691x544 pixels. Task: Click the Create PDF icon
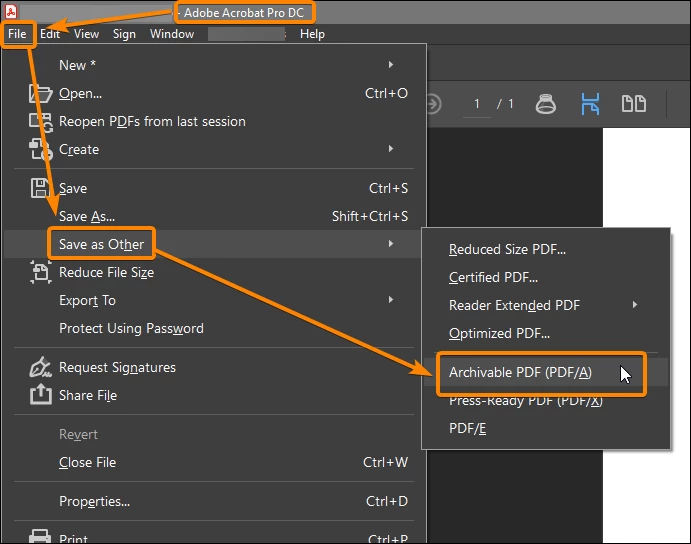[41, 149]
